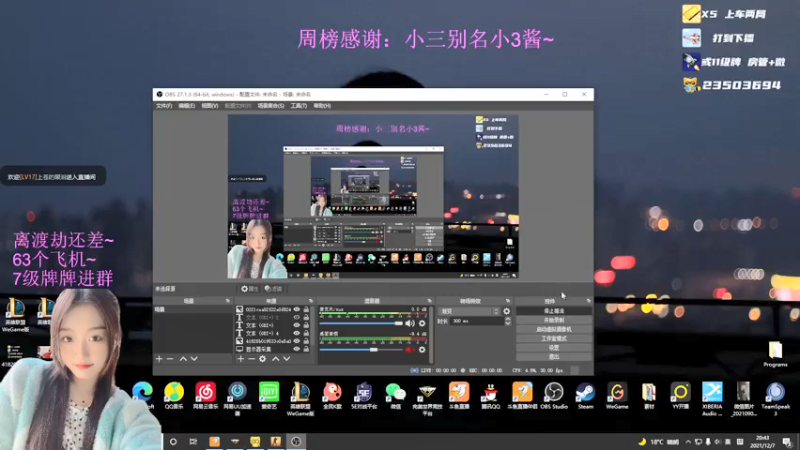Pop out the 控件 controls dock
The width and height of the screenshot is (800, 450).
tap(589, 301)
